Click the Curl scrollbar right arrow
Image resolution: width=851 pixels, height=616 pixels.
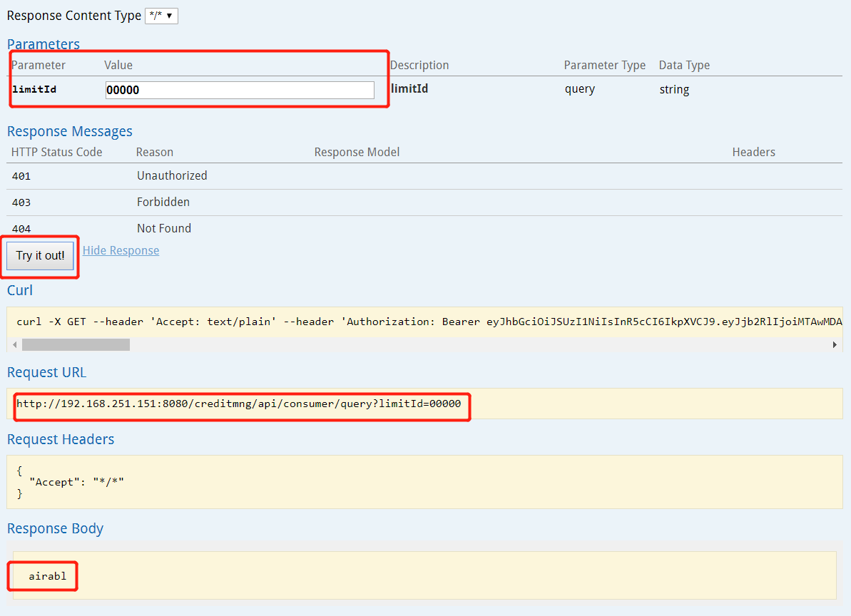coord(835,344)
